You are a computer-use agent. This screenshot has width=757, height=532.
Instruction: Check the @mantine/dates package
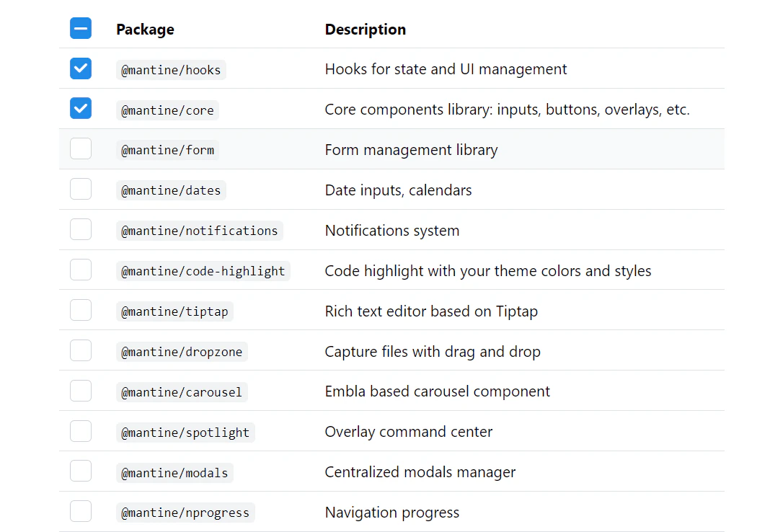point(81,189)
